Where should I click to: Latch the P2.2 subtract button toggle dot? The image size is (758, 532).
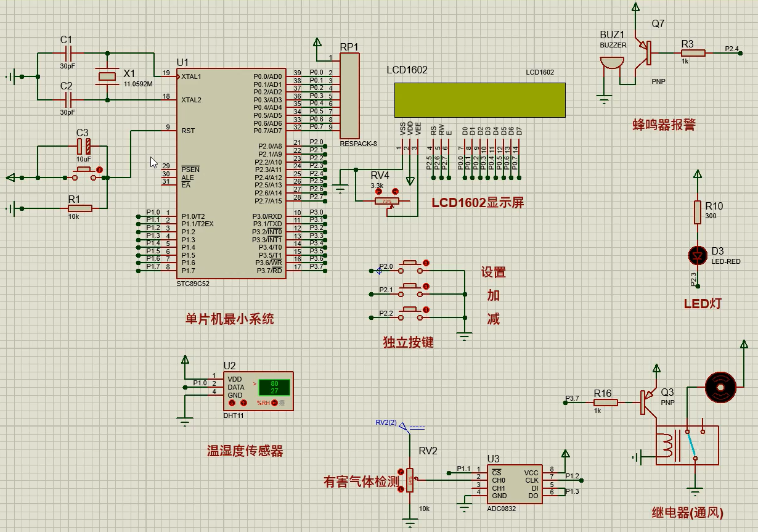pos(425,309)
